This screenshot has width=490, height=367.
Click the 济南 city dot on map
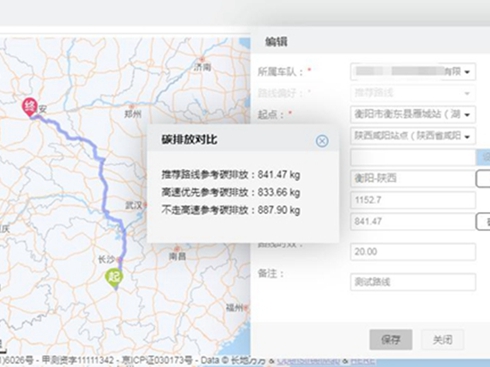click(x=202, y=60)
